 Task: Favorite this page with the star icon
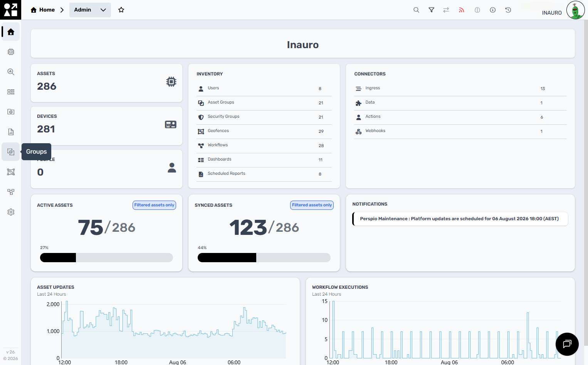click(121, 10)
